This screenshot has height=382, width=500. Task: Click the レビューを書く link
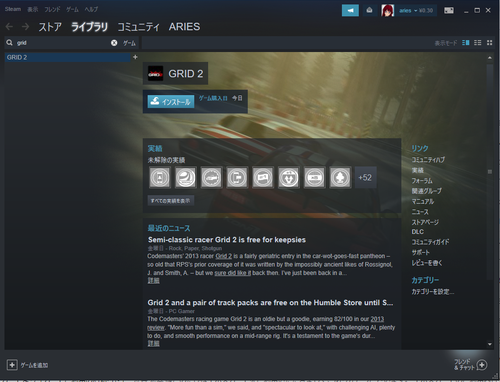pyautogui.click(x=427, y=263)
